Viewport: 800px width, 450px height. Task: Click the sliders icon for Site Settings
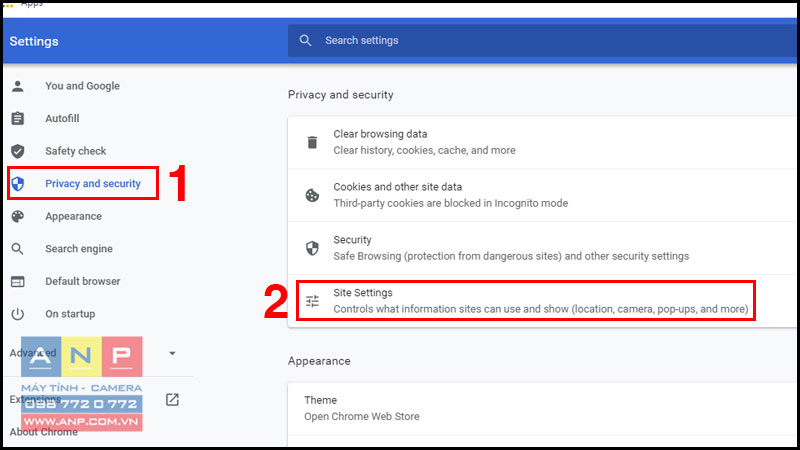point(312,301)
